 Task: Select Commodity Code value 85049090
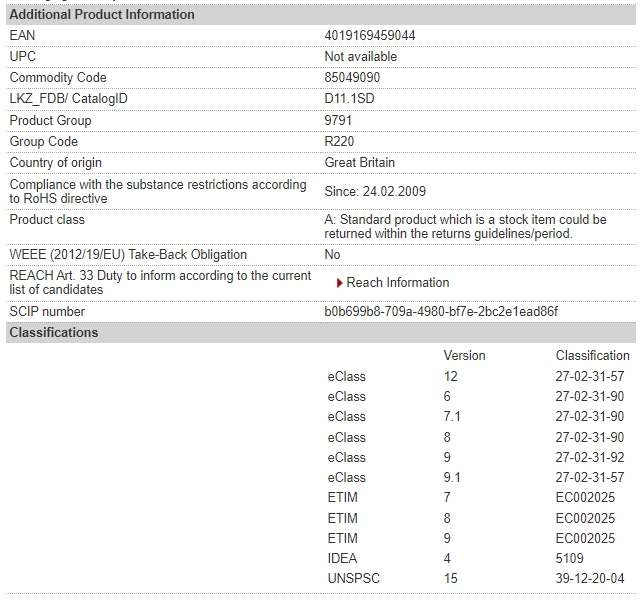pos(352,78)
